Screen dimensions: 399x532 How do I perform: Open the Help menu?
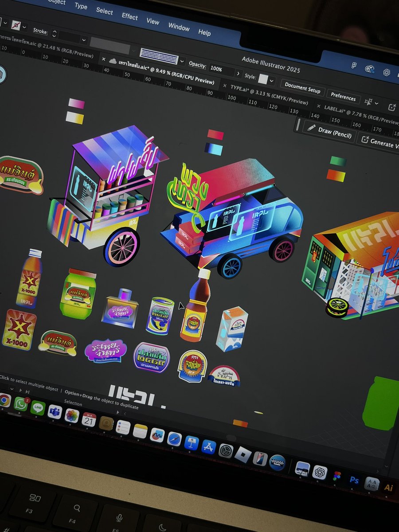[x=204, y=32]
